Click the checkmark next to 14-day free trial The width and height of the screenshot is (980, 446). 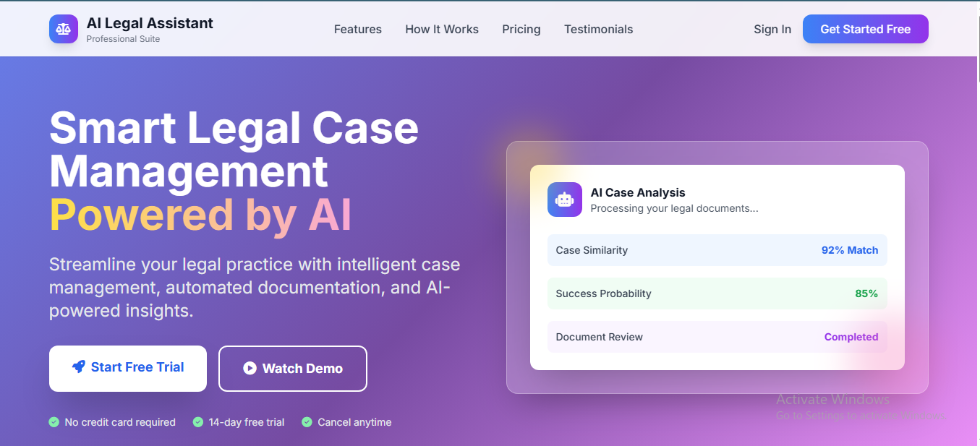197,421
